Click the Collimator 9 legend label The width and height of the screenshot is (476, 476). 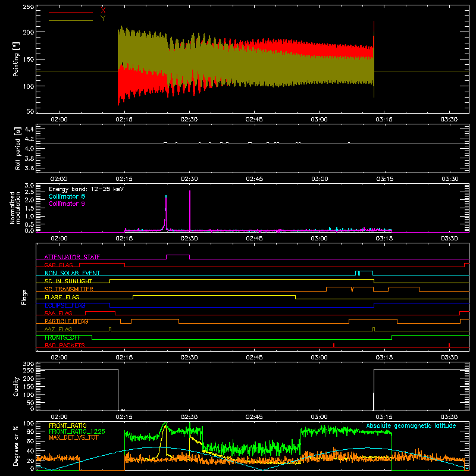point(67,203)
